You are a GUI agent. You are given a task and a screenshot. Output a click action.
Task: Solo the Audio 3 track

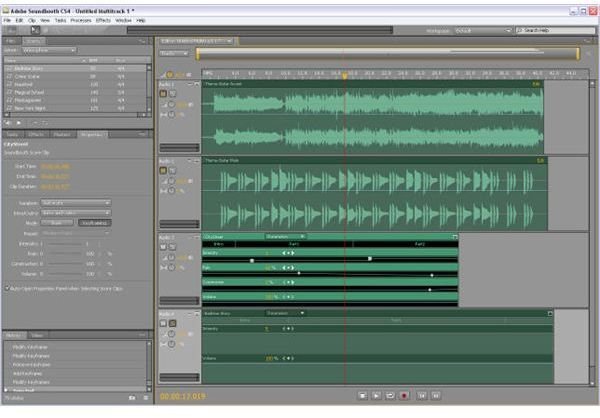pos(173,247)
